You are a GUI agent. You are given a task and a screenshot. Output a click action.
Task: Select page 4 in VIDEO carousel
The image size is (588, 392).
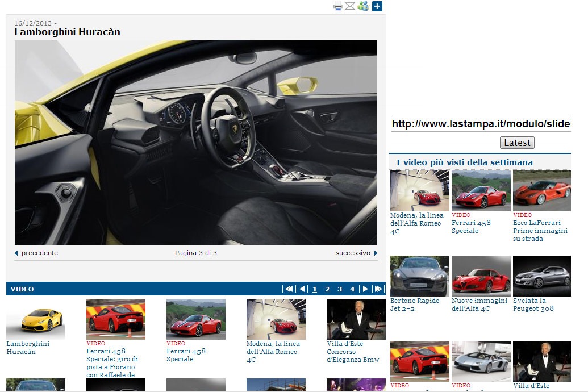pos(352,289)
